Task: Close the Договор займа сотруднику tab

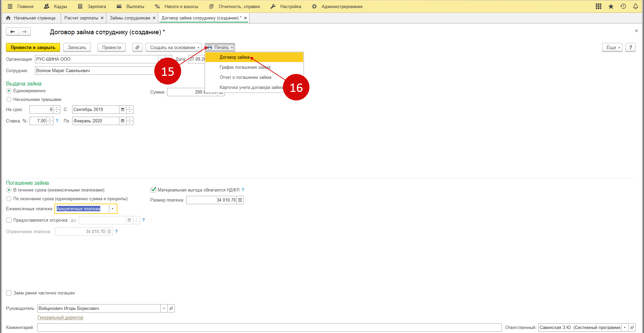Action: (245, 18)
